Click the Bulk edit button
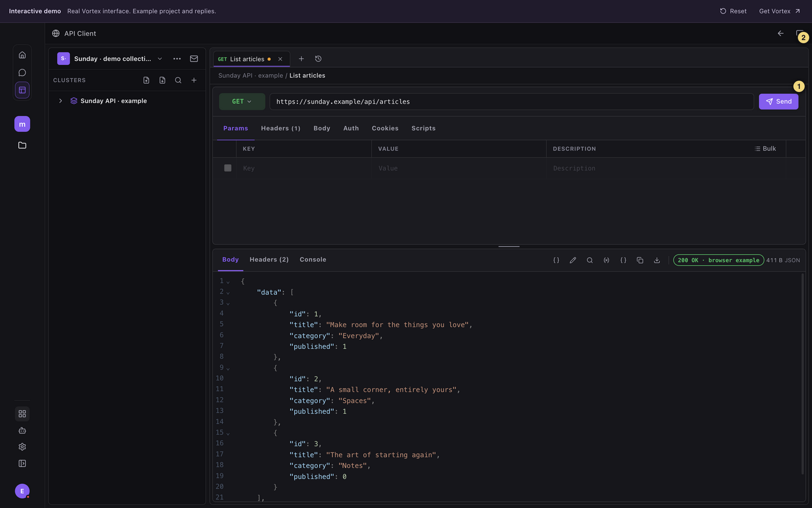This screenshot has height=508, width=812. click(765, 148)
